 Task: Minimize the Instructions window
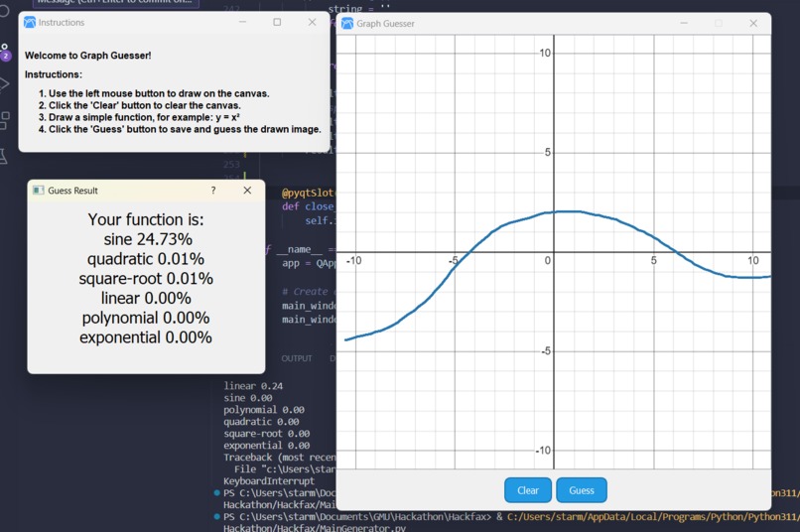click(242, 22)
